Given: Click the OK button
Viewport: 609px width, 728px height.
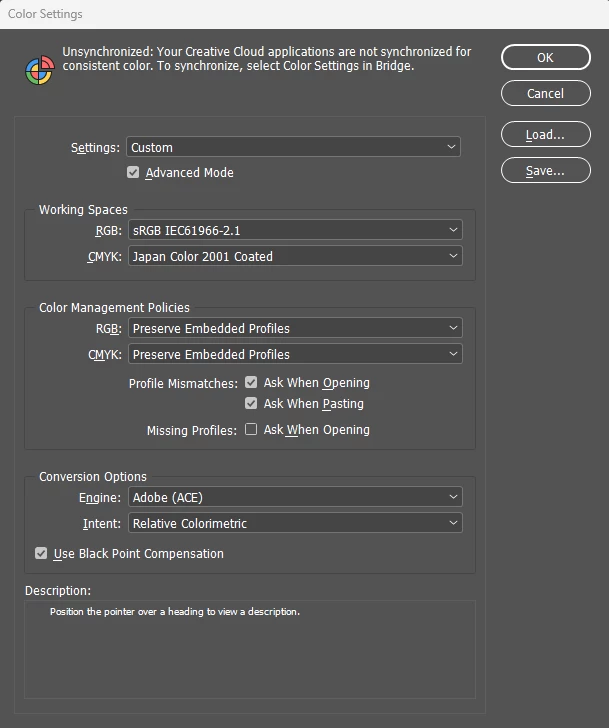Looking at the screenshot, I should tap(545, 58).
